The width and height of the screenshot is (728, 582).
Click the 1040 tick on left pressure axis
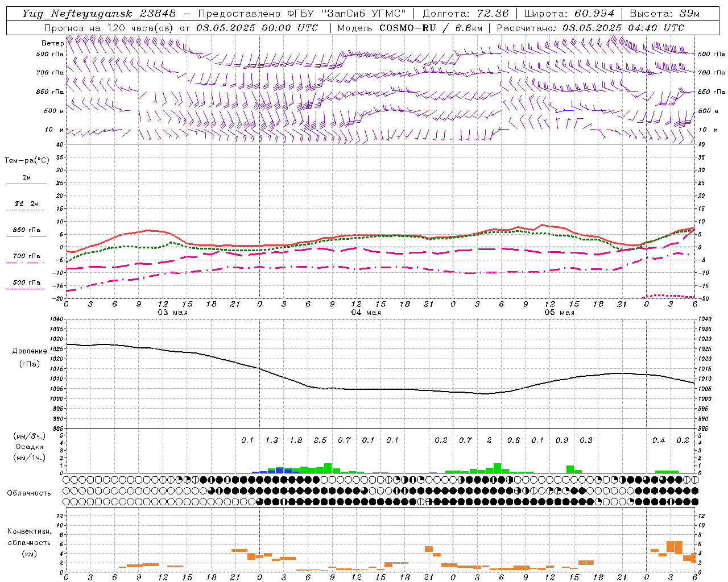click(56, 319)
